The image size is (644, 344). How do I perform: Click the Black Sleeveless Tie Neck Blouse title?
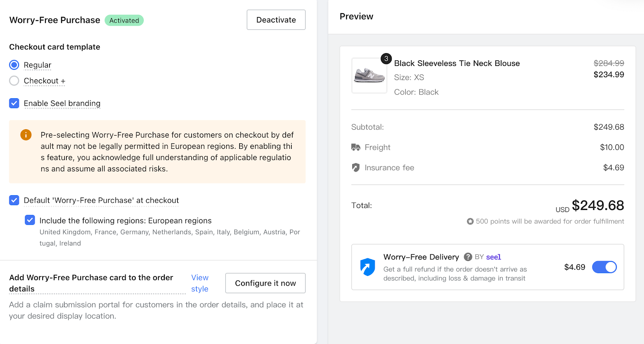coord(457,63)
